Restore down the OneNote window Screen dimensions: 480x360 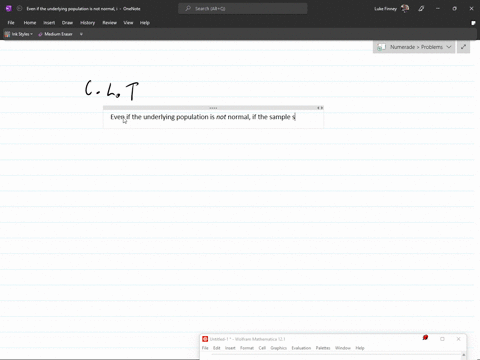454,9
